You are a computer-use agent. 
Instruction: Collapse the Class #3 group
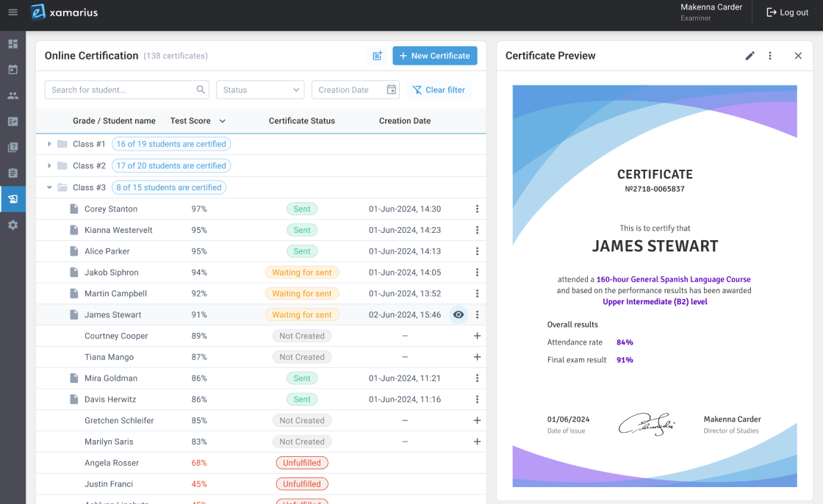click(x=49, y=187)
